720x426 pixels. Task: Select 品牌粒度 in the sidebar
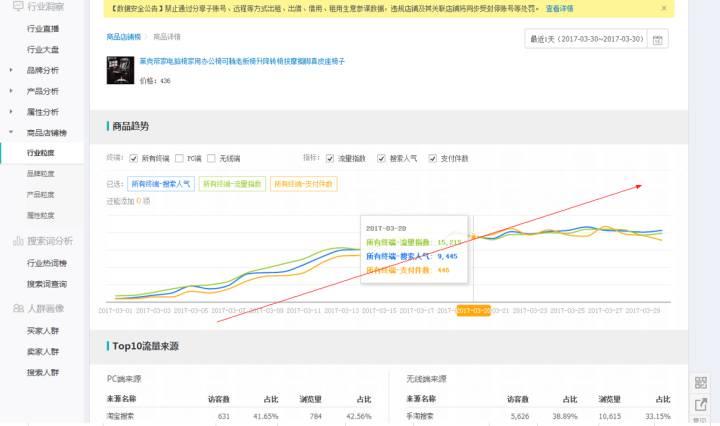(x=41, y=174)
